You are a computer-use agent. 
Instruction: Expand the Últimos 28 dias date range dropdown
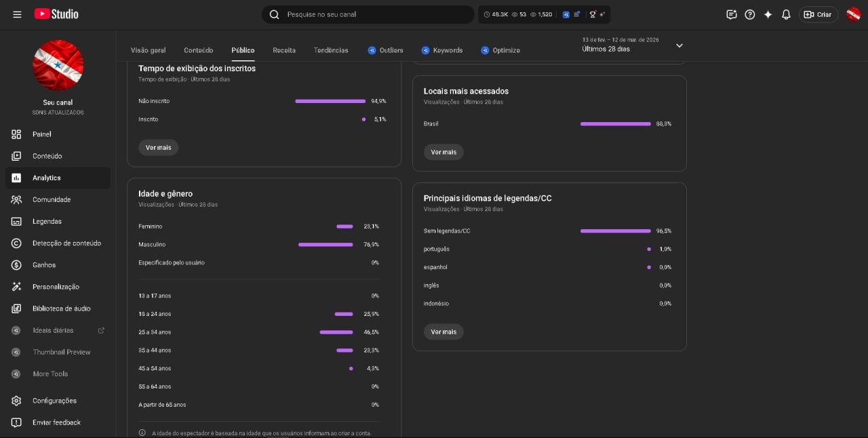tap(679, 45)
